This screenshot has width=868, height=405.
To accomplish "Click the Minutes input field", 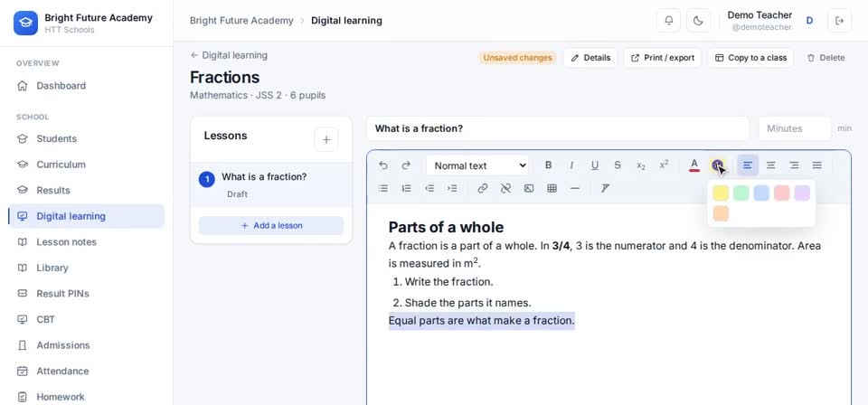I will (795, 128).
